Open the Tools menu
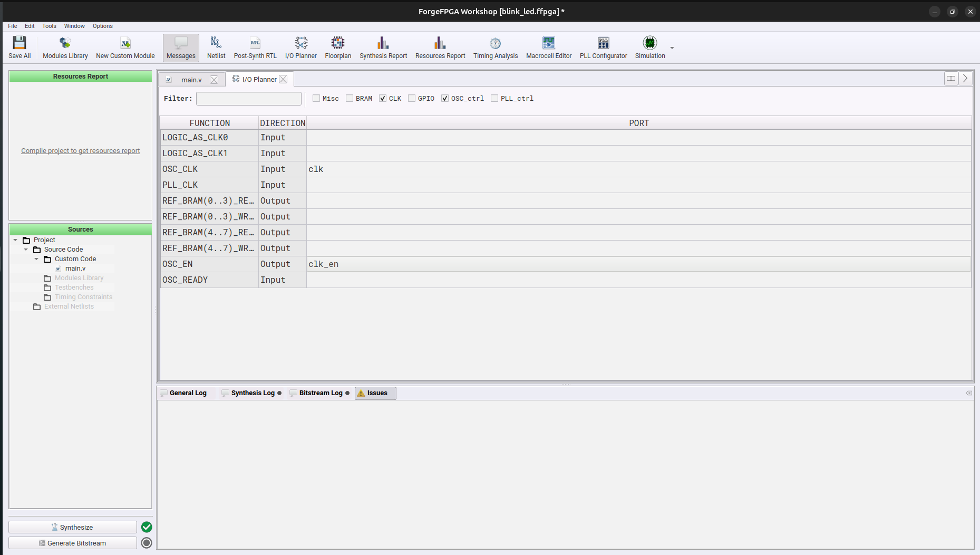 coord(49,26)
